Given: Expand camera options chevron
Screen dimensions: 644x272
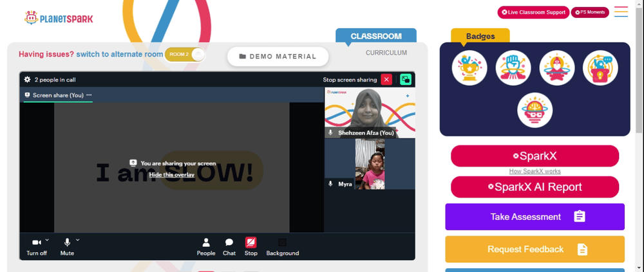Looking at the screenshot, I should coord(47,240).
